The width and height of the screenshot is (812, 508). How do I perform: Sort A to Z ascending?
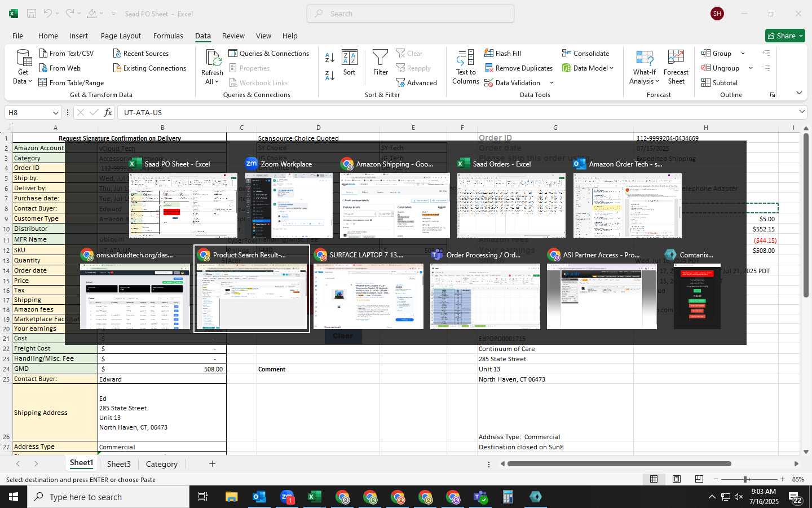click(x=330, y=58)
